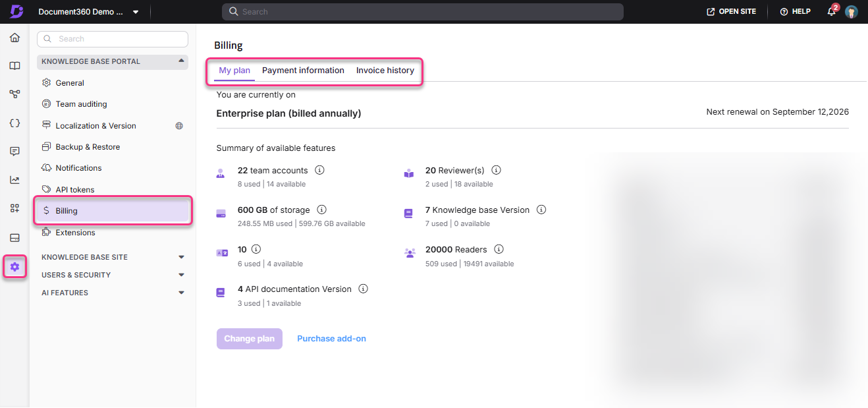Click the notifications bell icon
Screen dimensions: 868x408
point(831,12)
